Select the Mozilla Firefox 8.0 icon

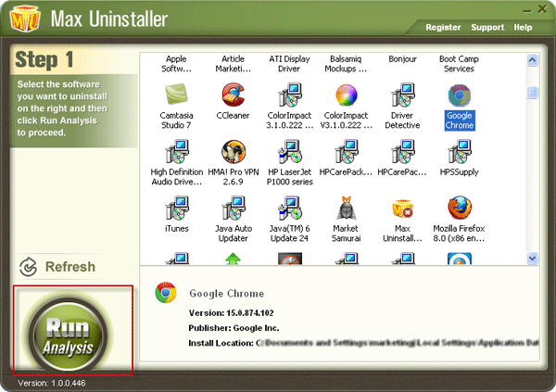coord(460,208)
